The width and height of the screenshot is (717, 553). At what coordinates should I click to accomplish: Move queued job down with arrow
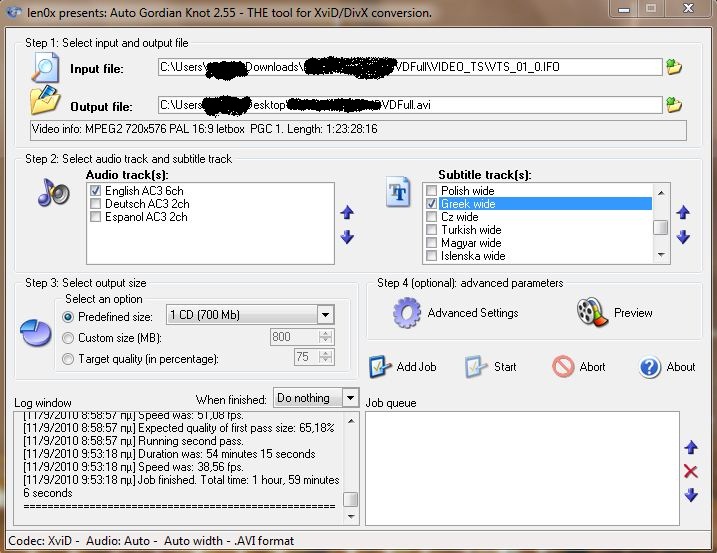pyautogui.click(x=691, y=495)
